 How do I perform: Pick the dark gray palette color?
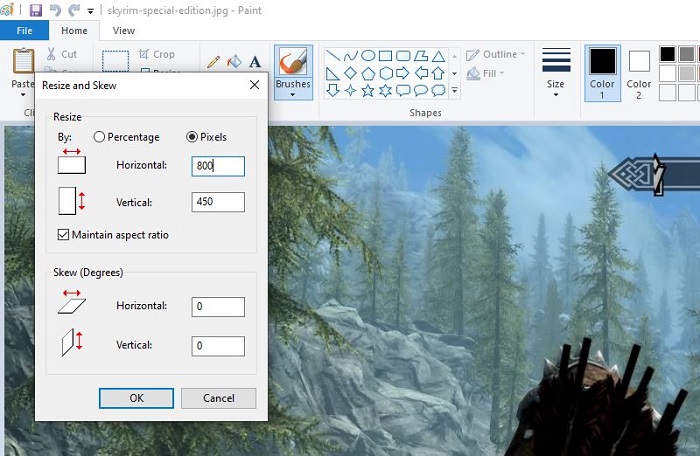[687, 54]
